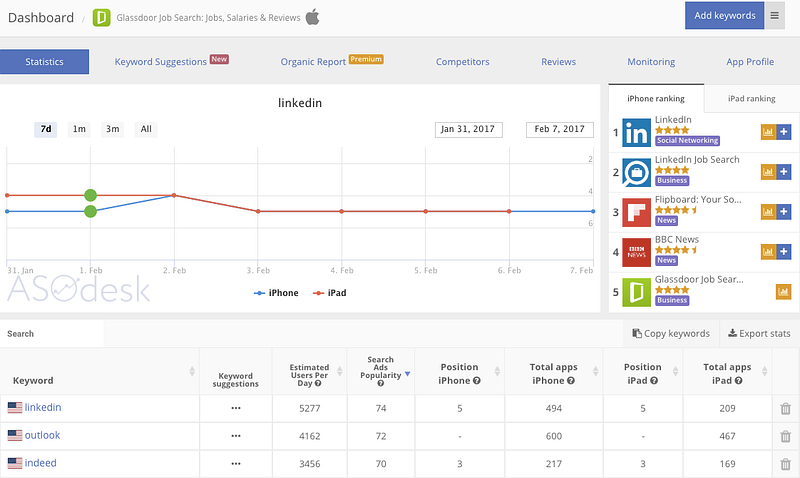The height and width of the screenshot is (478, 800).
Task: Open stats chart for Glassdoor Job Search
Action: click(x=784, y=292)
